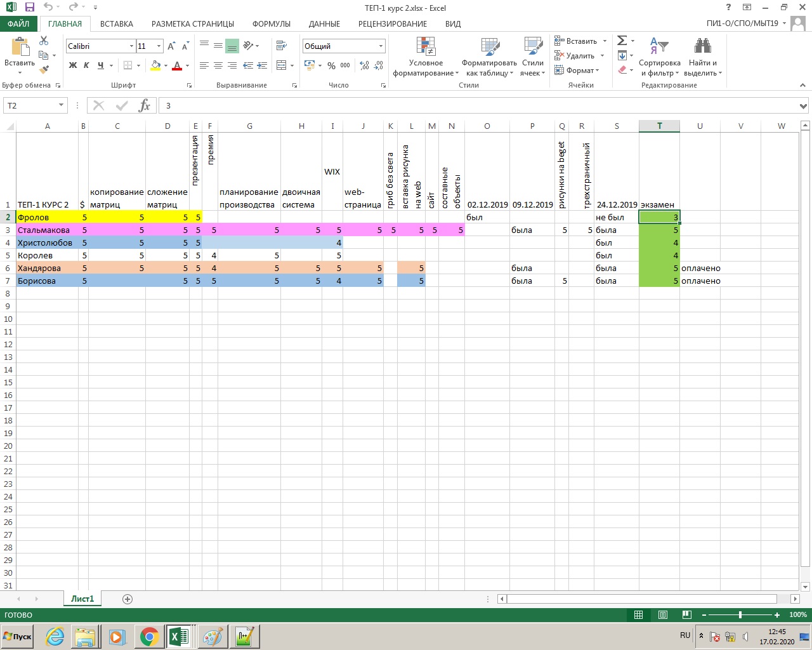Click the Insert Function fx icon
This screenshot has width=812, height=650.
click(145, 105)
